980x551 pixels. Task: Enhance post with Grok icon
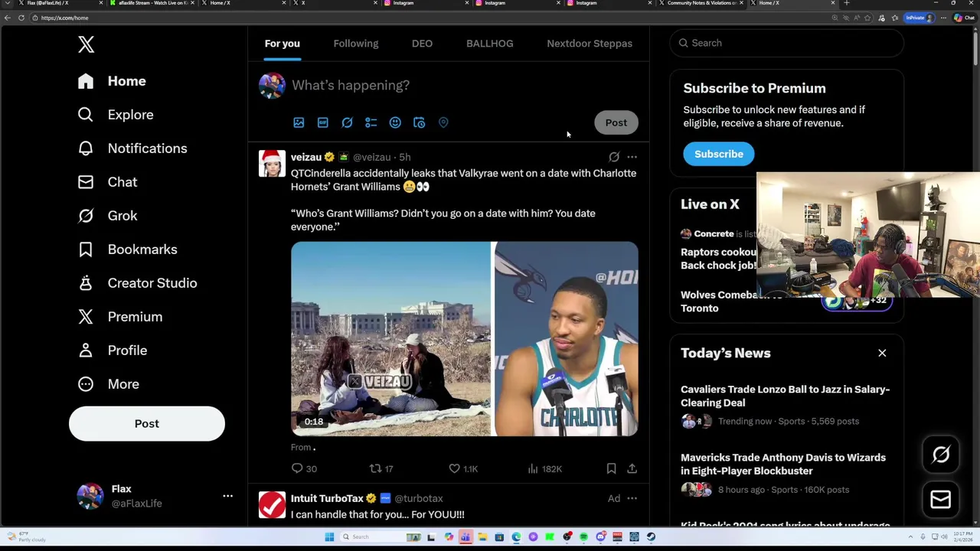point(347,122)
